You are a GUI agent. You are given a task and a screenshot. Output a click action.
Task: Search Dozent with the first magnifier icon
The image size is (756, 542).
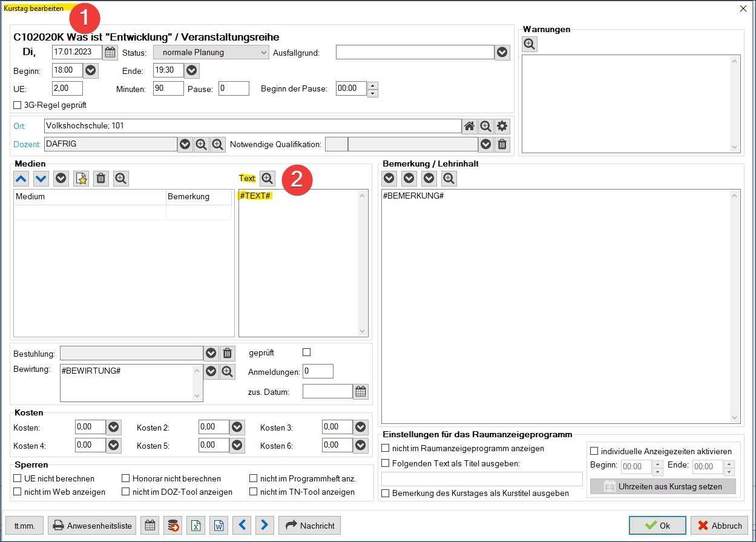tap(201, 144)
